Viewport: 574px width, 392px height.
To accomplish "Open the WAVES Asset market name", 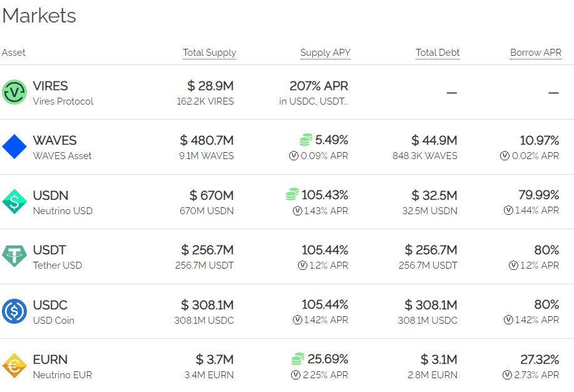I will (x=62, y=156).
